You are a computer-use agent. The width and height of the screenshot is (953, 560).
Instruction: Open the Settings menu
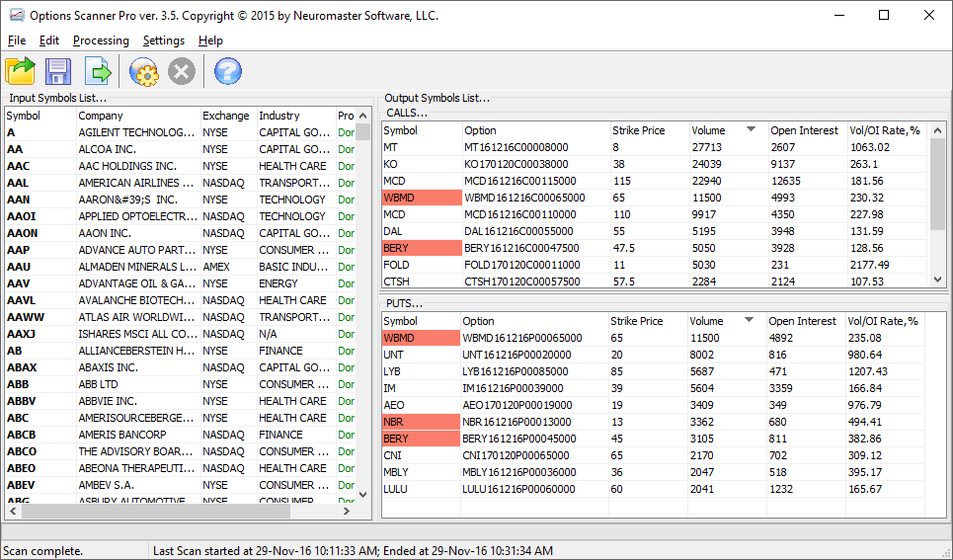click(x=164, y=40)
